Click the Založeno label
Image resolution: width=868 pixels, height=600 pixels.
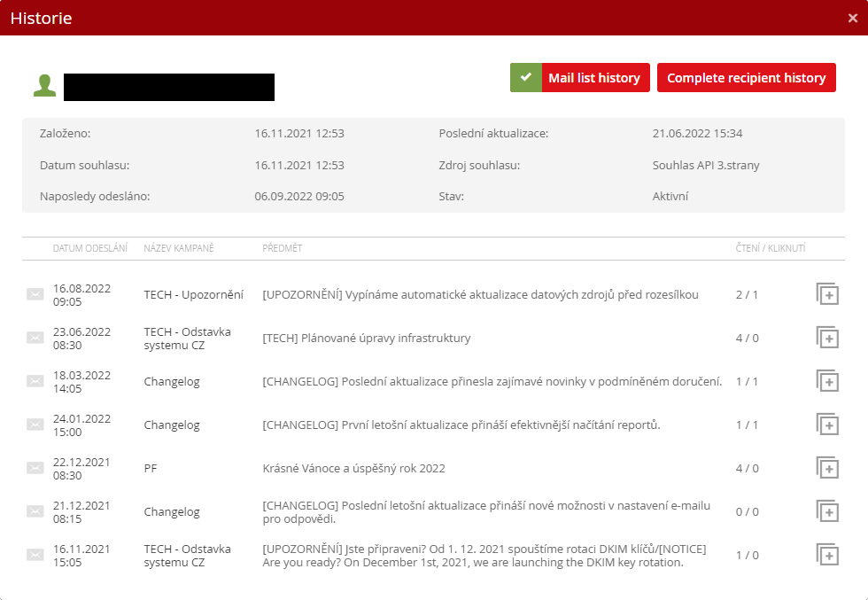tap(65, 134)
